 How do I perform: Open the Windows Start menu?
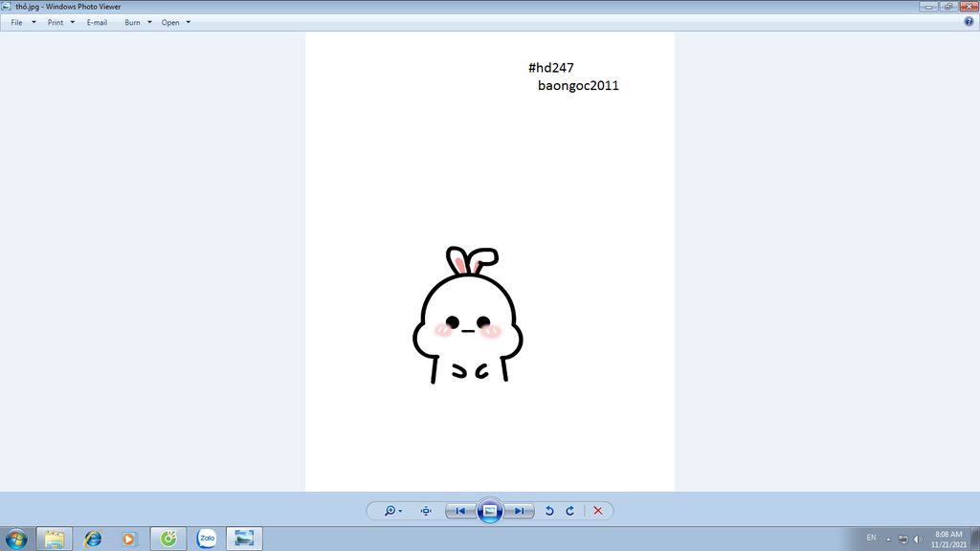pyautogui.click(x=16, y=539)
